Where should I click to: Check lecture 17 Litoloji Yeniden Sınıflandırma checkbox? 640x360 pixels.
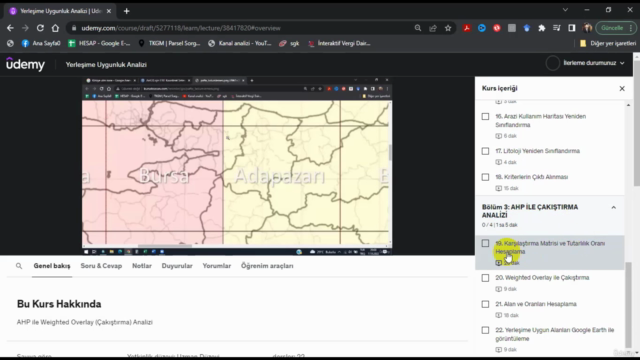point(485,151)
